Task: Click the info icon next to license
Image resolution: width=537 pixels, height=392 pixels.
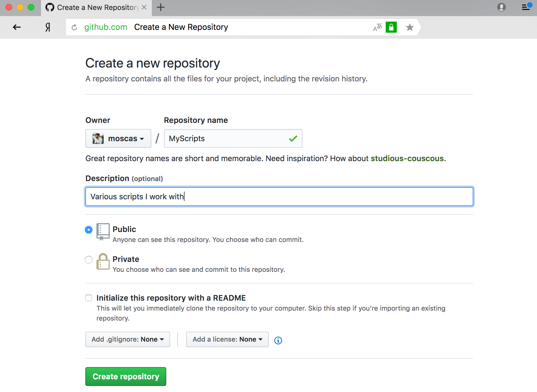Action: click(278, 339)
